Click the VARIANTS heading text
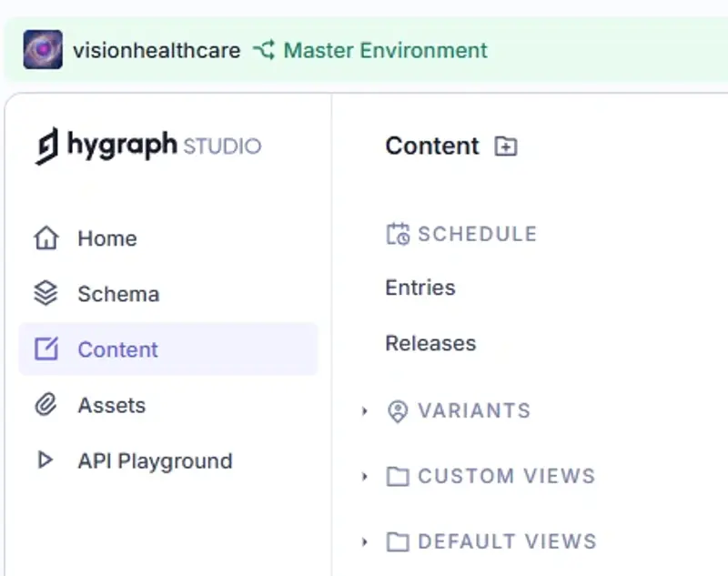Screen dimensions: 728x576 (474, 410)
